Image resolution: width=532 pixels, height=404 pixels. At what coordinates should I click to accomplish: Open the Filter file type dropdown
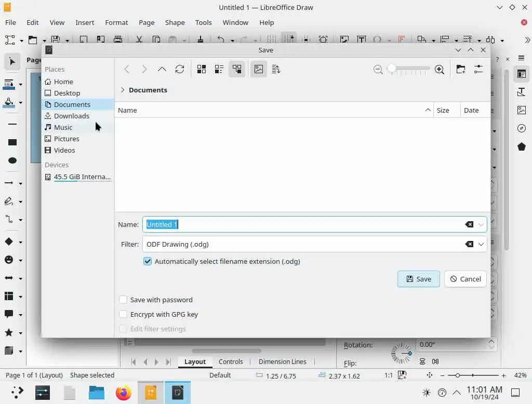click(481, 244)
